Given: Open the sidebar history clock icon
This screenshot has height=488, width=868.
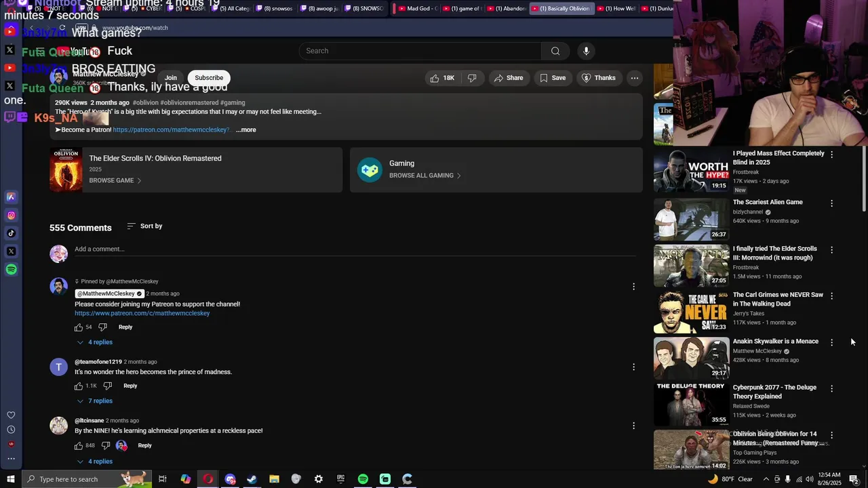Looking at the screenshot, I should (x=11, y=430).
